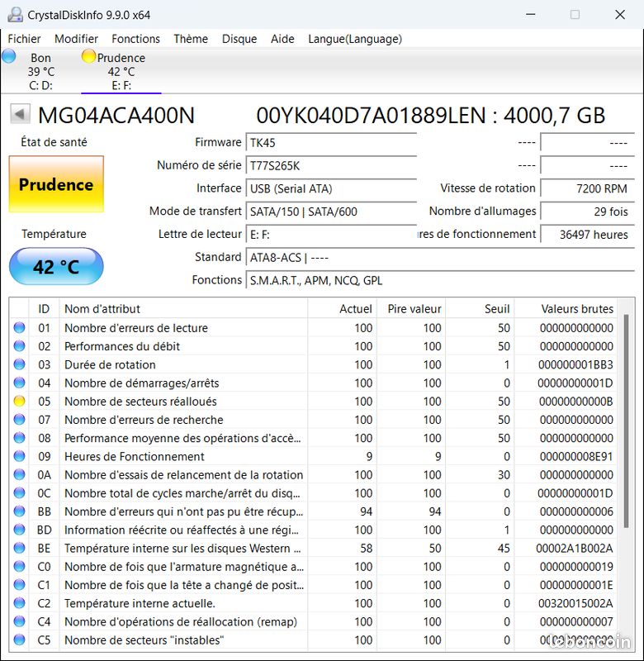
Task: Go to previous disk with the left arrow
Action: pyautogui.click(x=20, y=114)
